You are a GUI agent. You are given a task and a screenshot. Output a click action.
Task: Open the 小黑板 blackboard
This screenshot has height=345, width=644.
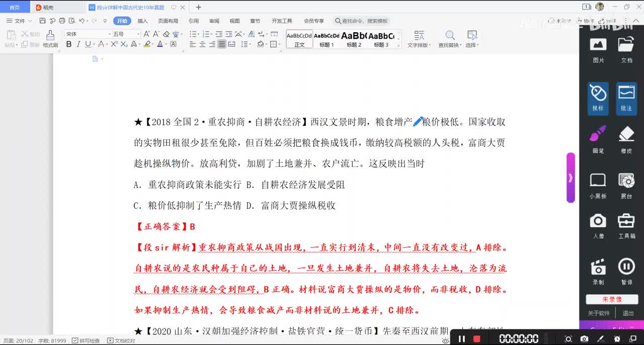598,186
